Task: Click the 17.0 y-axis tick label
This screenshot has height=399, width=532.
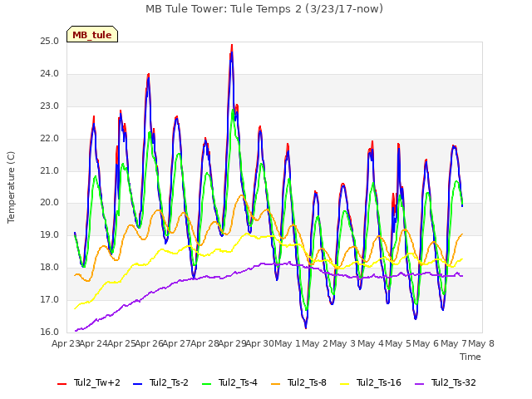Action: [x=50, y=299]
